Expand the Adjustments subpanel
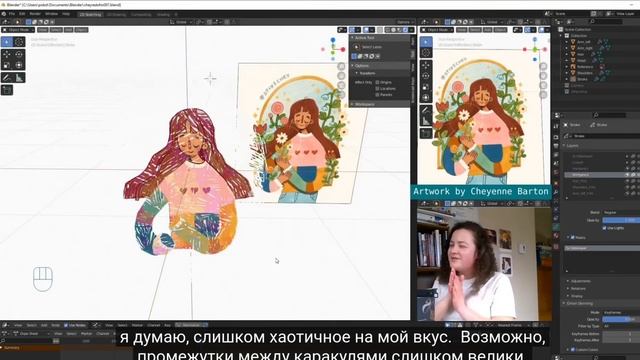The width and height of the screenshot is (640, 360). [581, 281]
